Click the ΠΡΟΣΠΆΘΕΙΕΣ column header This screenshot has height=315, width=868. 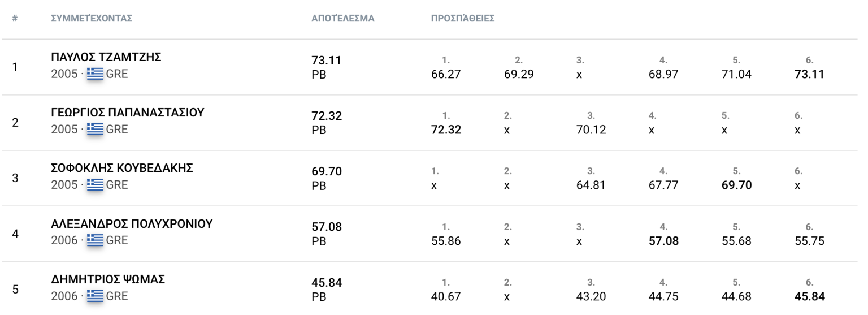tap(463, 18)
